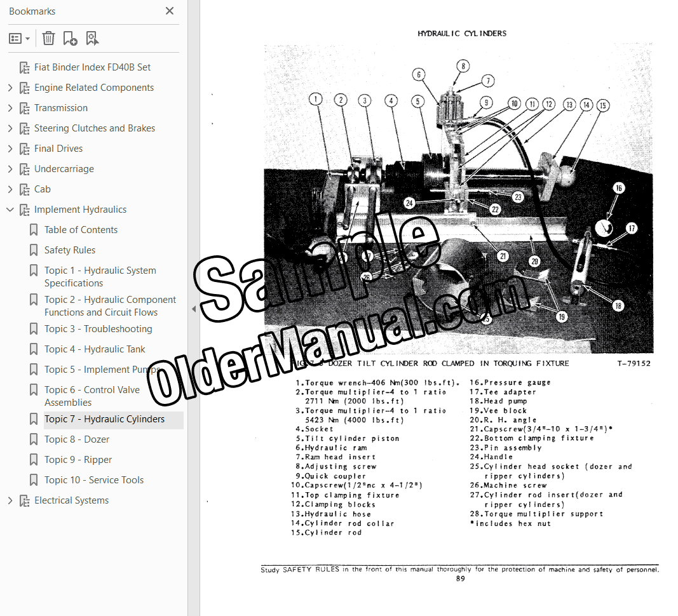Select Topic 8 - Dozer bookmark
Screen dimensions: 678x616
pyautogui.click(x=77, y=439)
